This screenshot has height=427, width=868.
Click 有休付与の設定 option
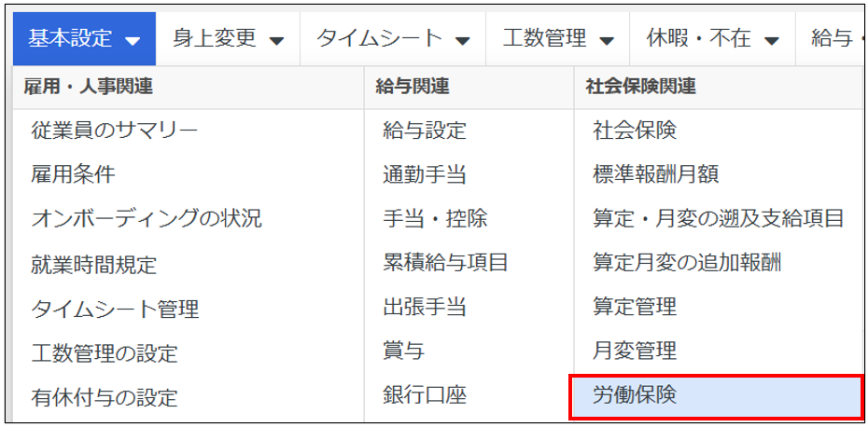pyautogui.click(x=105, y=398)
